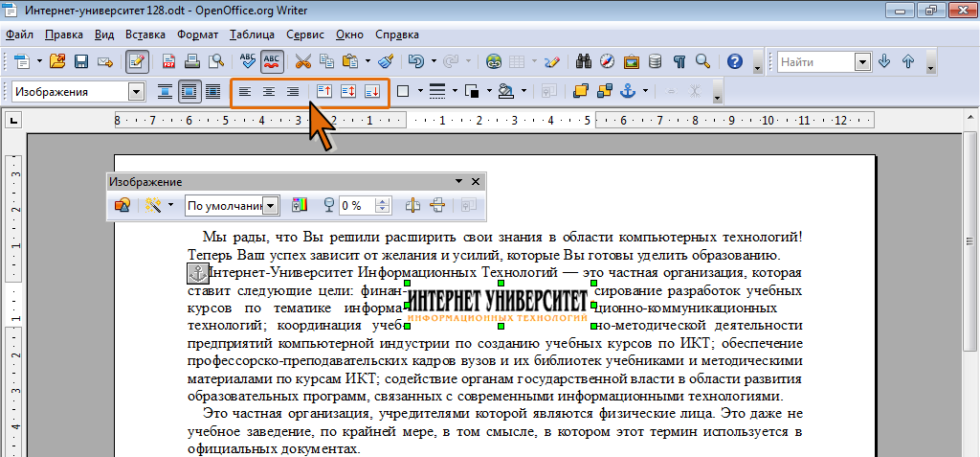This screenshot has width=980, height=457.
Task: Toggle Edit File mode button
Action: 138,61
